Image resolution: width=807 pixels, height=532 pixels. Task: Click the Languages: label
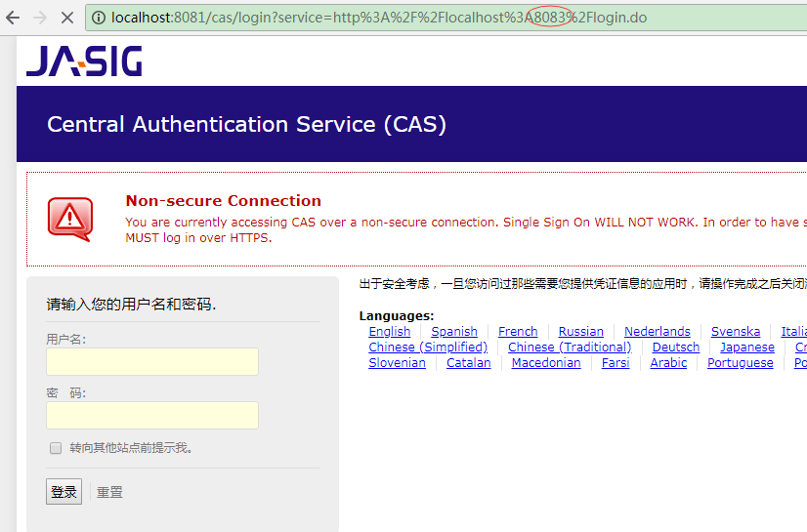click(x=397, y=315)
